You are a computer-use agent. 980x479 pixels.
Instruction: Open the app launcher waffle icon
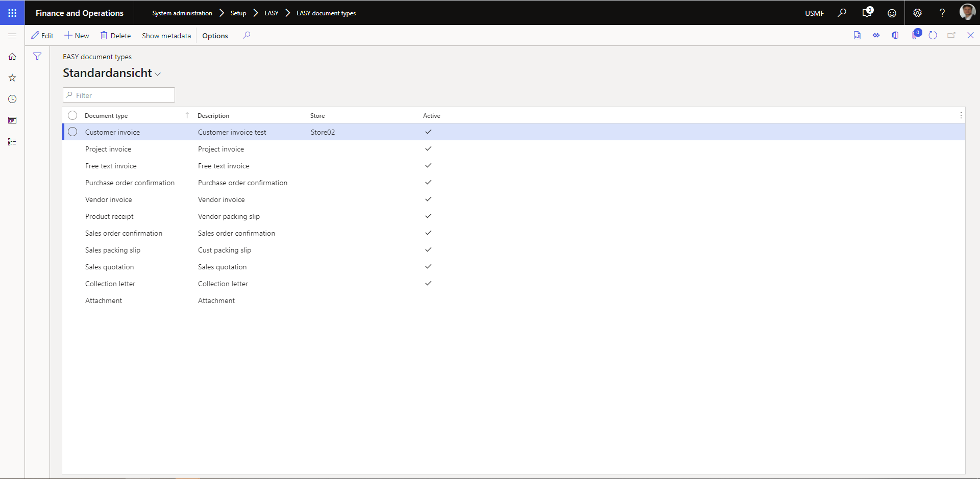pos(12,13)
